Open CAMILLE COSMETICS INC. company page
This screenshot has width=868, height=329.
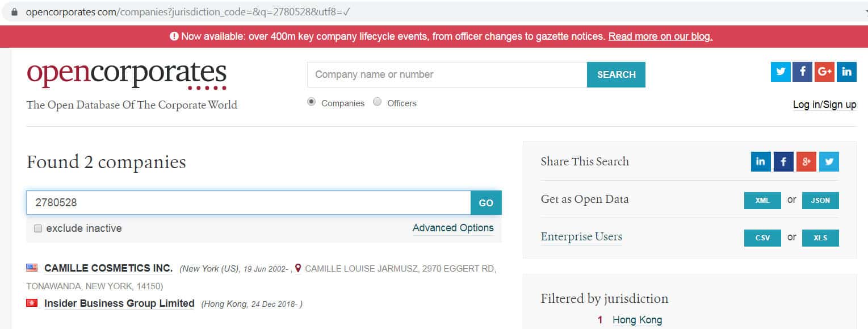point(108,268)
